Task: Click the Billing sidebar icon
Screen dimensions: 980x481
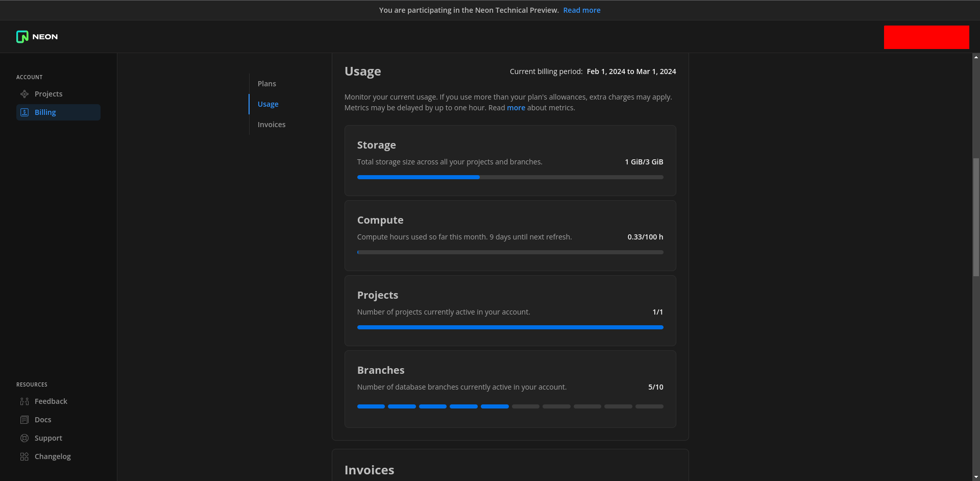Action: point(24,112)
